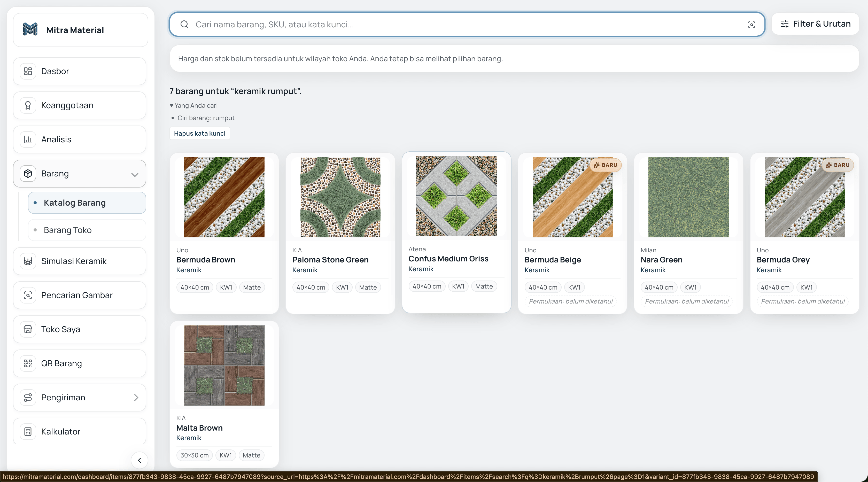
Task: Click 'Permukaan: belum diketahui' on Nara Green
Action: pos(687,301)
